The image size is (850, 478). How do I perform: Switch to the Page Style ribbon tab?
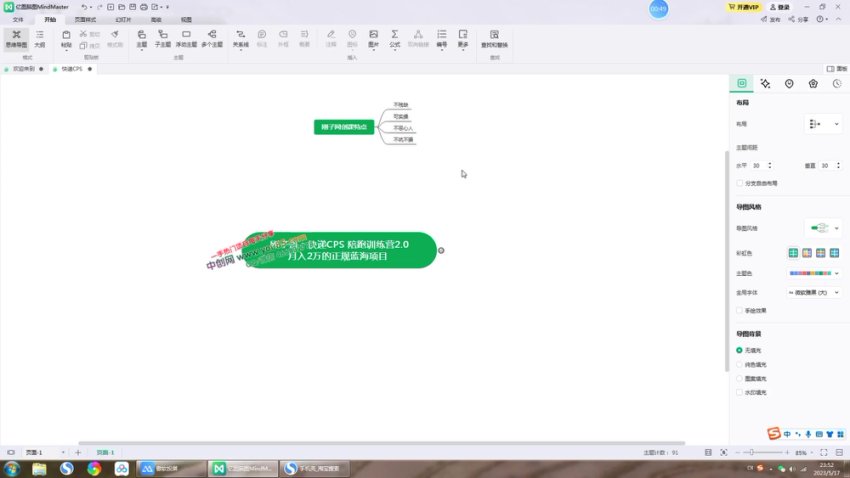tap(85, 20)
